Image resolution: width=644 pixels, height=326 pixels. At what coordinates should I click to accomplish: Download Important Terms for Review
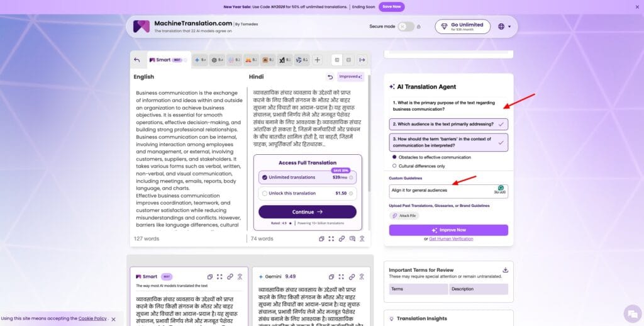[505, 270]
